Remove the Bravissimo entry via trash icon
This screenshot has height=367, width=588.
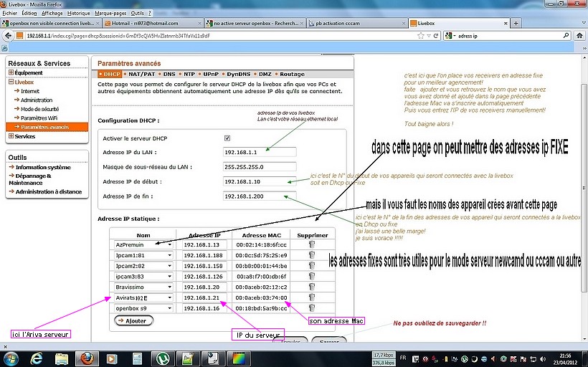pyautogui.click(x=311, y=287)
